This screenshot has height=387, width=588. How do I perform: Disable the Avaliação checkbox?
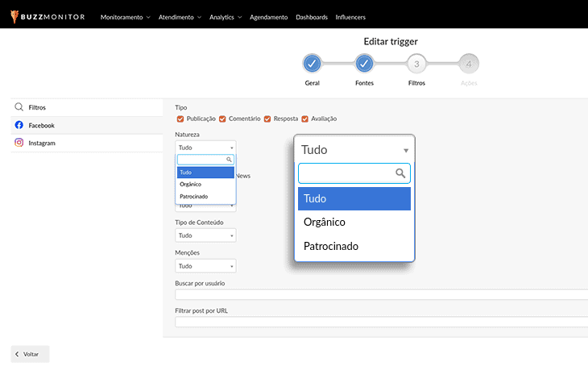pos(305,119)
